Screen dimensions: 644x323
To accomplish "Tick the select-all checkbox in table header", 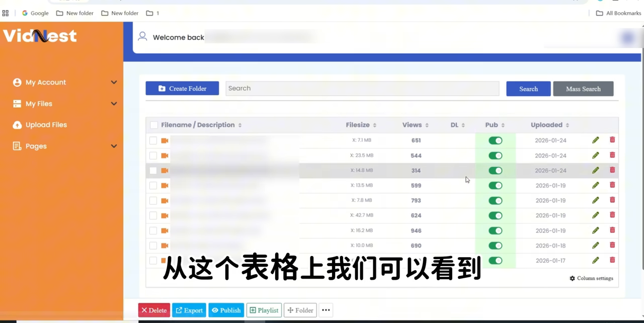I will click(154, 125).
